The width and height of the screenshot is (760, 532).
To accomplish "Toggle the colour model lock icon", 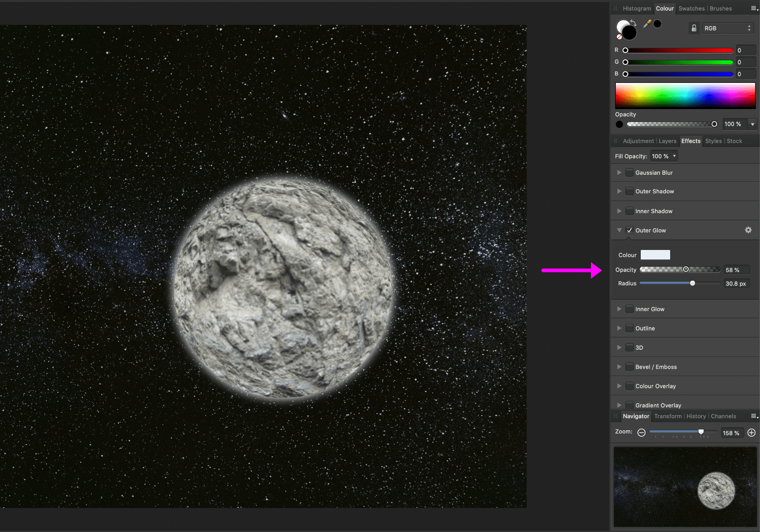I will pyautogui.click(x=694, y=28).
